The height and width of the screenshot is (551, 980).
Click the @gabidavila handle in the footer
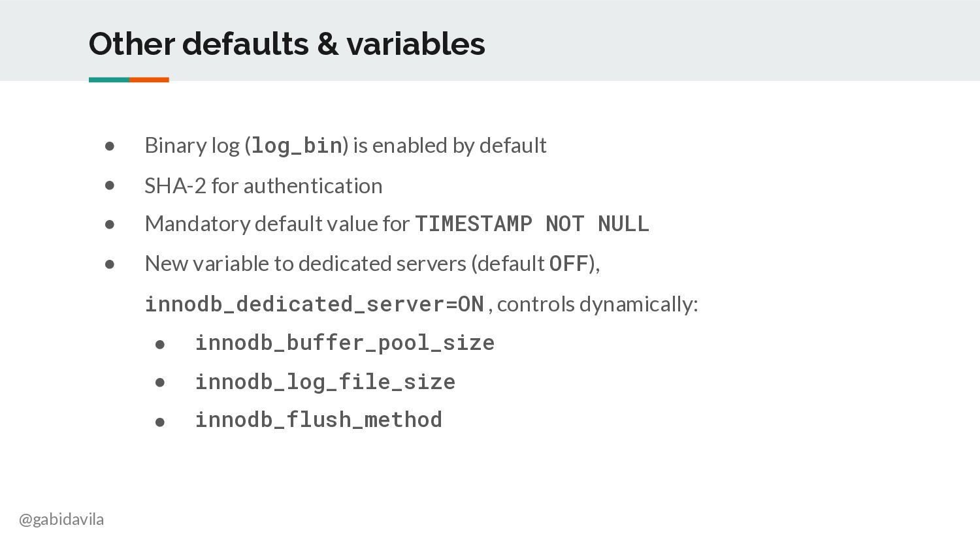[61, 520]
